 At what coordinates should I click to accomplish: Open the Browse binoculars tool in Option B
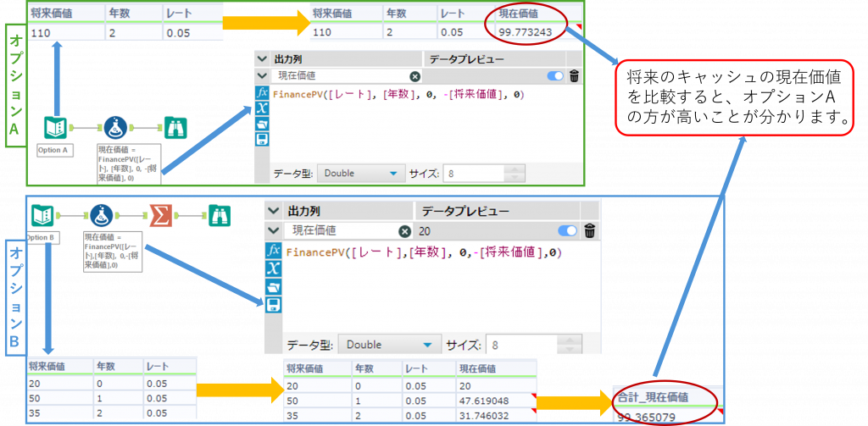coord(219,215)
